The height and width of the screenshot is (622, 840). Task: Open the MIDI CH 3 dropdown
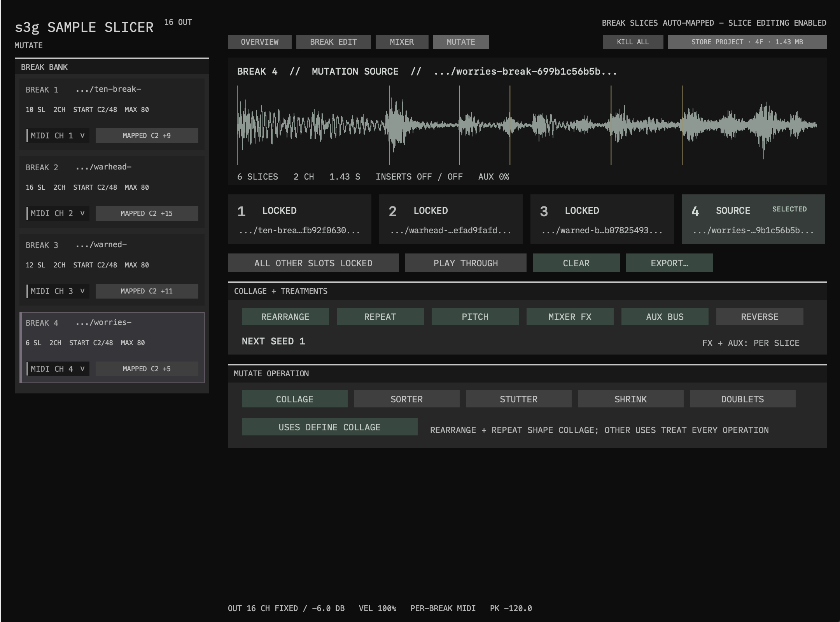pyautogui.click(x=58, y=291)
